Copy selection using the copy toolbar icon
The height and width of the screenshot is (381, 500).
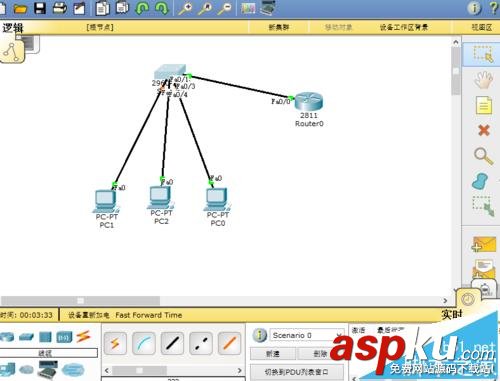pyautogui.click(x=102, y=8)
